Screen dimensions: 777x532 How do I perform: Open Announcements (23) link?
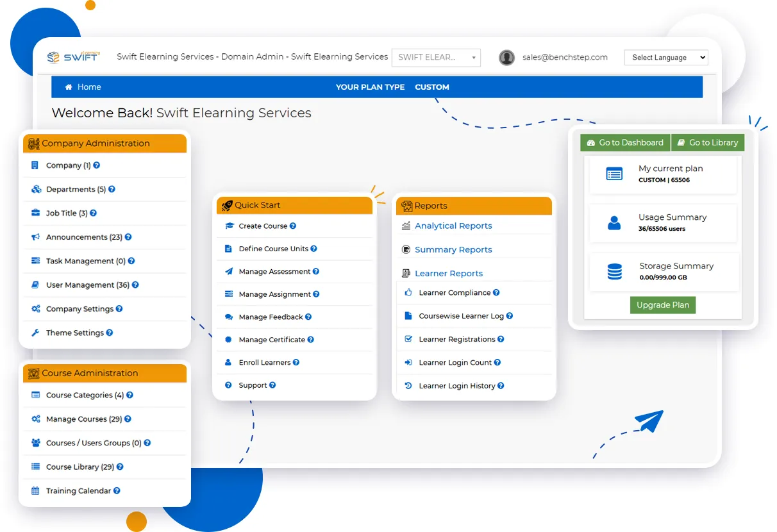pyautogui.click(x=84, y=237)
